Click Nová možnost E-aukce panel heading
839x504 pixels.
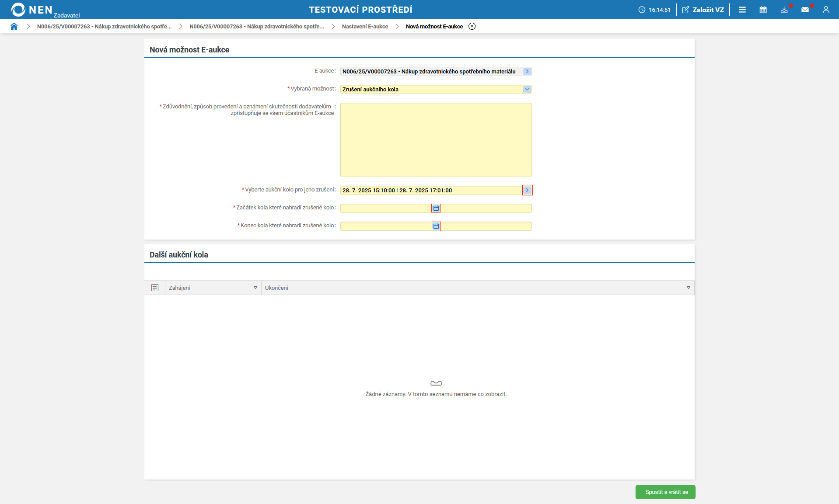pyautogui.click(x=189, y=50)
